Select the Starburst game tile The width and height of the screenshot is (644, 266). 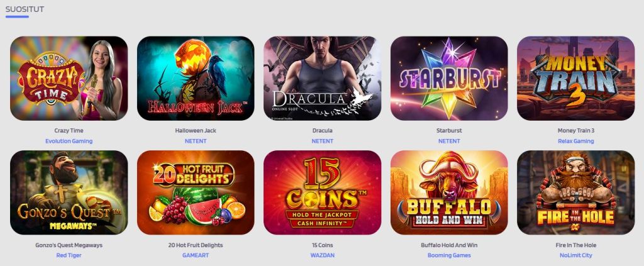point(449,79)
